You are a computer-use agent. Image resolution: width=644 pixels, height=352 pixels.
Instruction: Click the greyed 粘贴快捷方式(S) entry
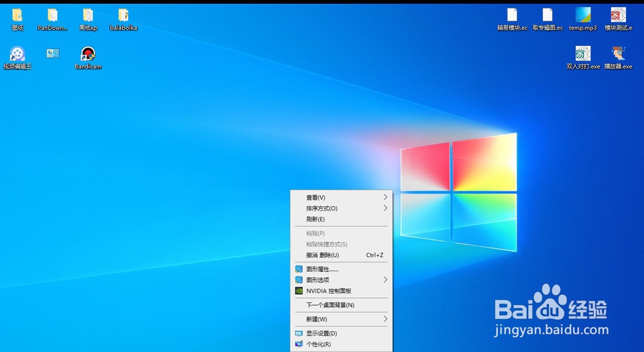point(341,244)
